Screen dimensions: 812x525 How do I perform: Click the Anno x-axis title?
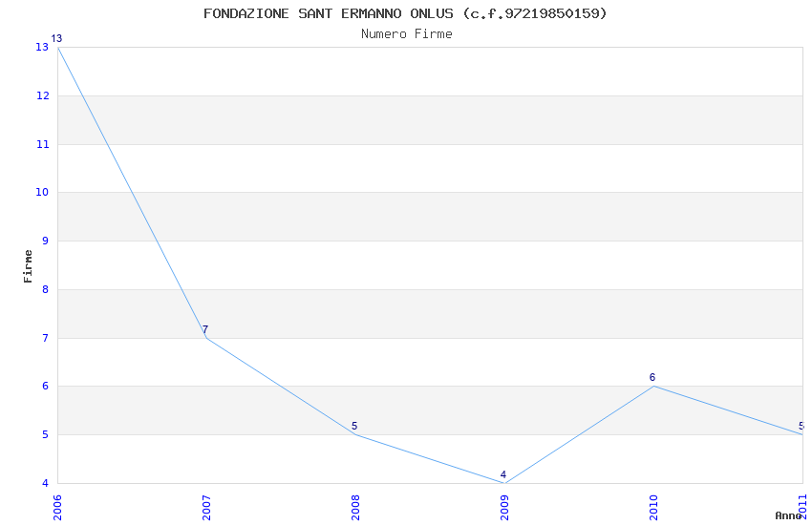click(x=788, y=515)
